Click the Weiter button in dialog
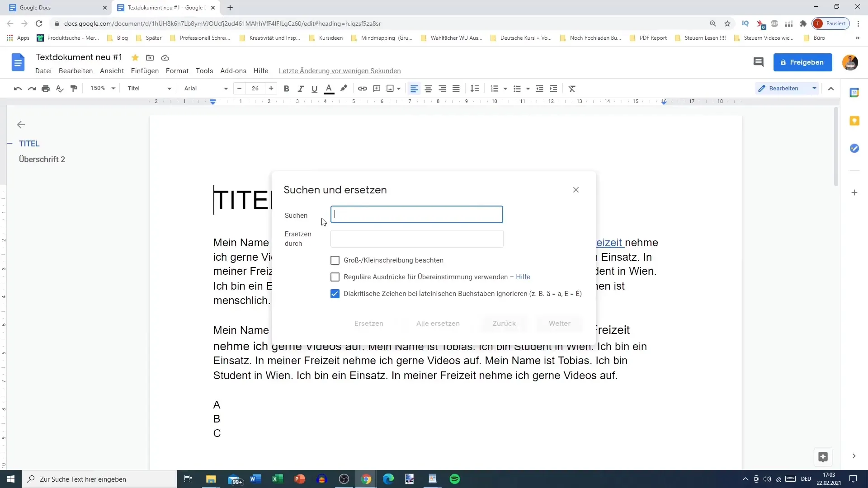Screen dimensions: 868x488 click(560, 323)
